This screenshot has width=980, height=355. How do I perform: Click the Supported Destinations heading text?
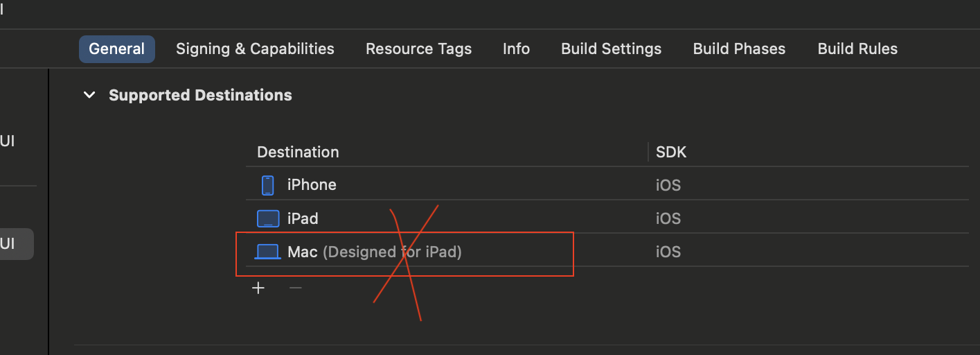point(200,95)
